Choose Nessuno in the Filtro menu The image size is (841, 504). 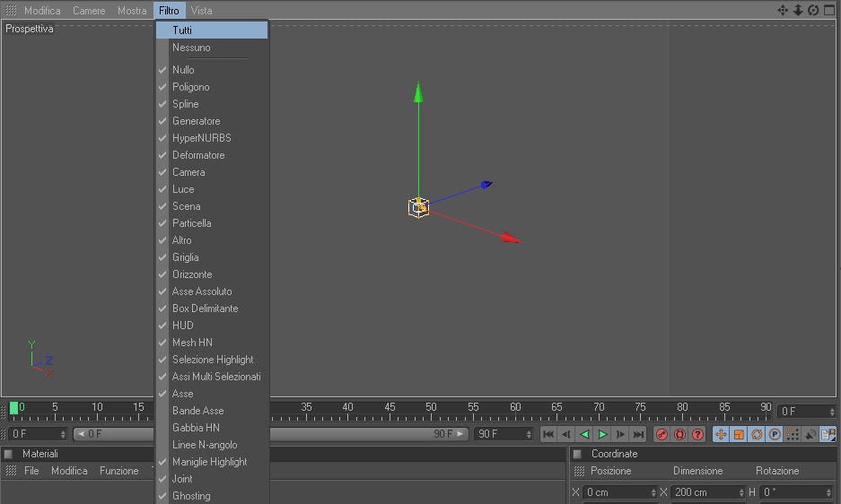tap(213, 48)
